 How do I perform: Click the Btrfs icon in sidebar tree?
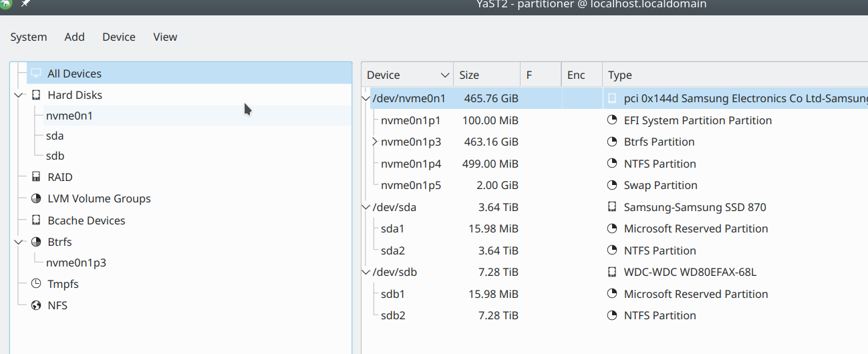pyautogui.click(x=36, y=242)
